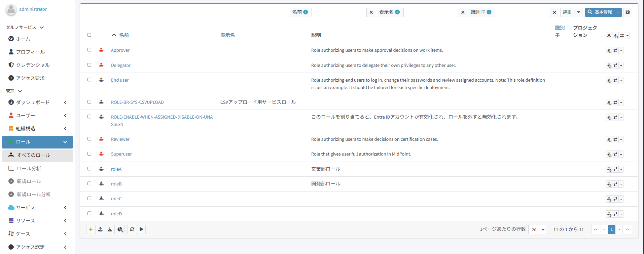The width and height of the screenshot is (644, 254).
Task: Go to last page with >> pager button
Action: click(x=627, y=229)
